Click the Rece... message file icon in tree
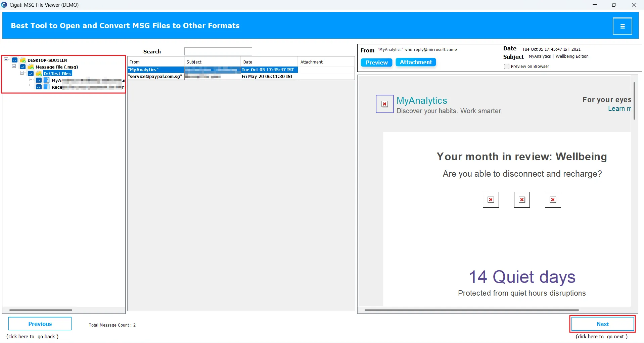The width and height of the screenshot is (644, 343). click(x=47, y=87)
